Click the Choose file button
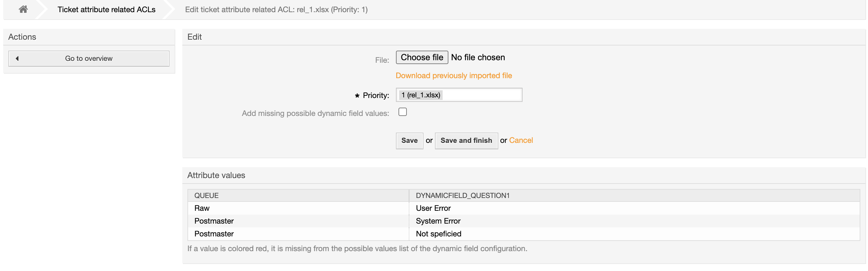Viewport: 868px width, 271px height. [422, 57]
